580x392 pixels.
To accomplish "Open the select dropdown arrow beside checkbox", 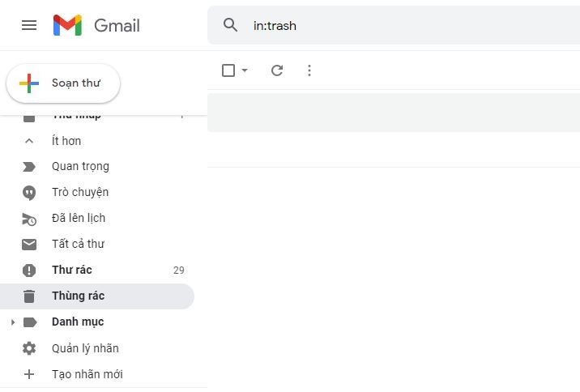I will pyautogui.click(x=245, y=70).
